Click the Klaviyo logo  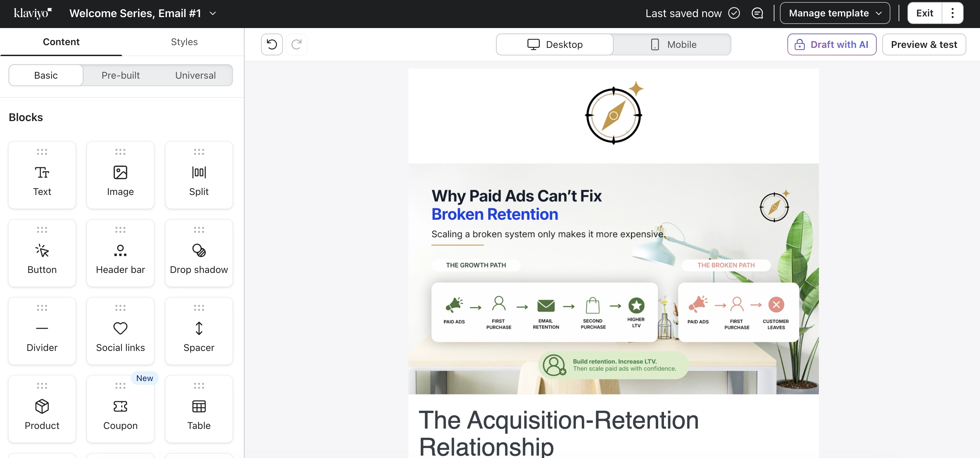pos(33,13)
